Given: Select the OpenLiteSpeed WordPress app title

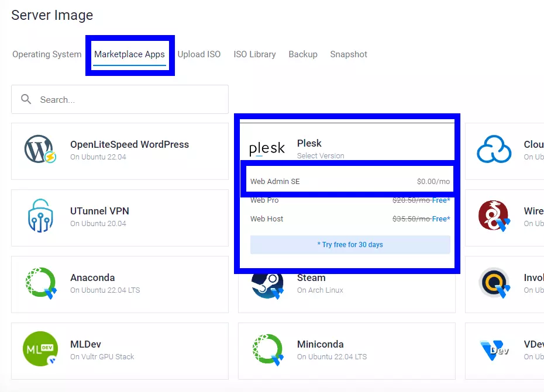Looking at the screenshot, I should (x=129, y=144).
